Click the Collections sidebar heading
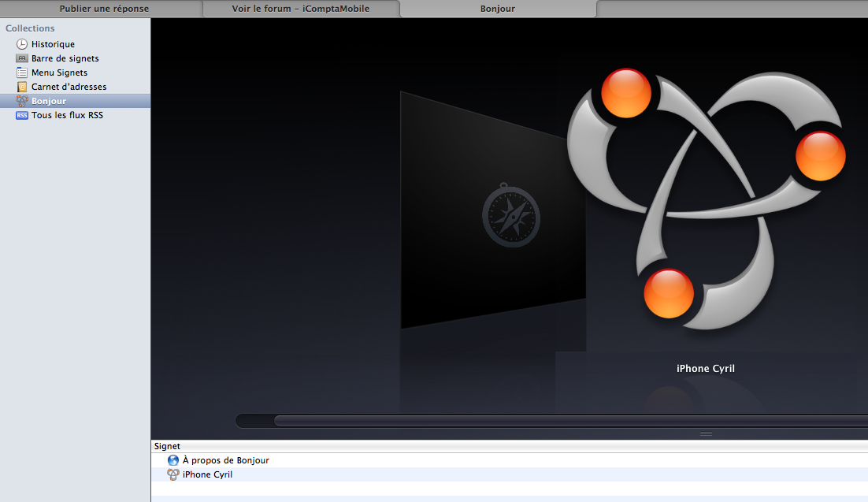 (30, 28)
